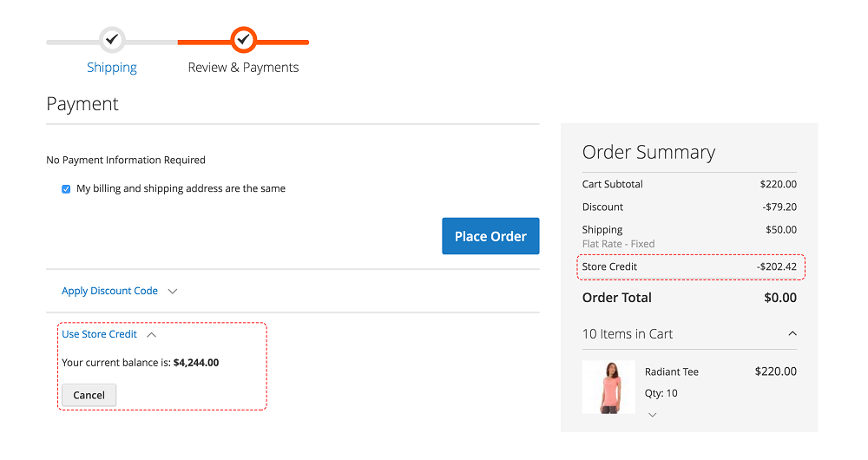Screen dimensions: 868x460
Task: Click the current balance amount $4,244.00
Action: pos(196,363)
